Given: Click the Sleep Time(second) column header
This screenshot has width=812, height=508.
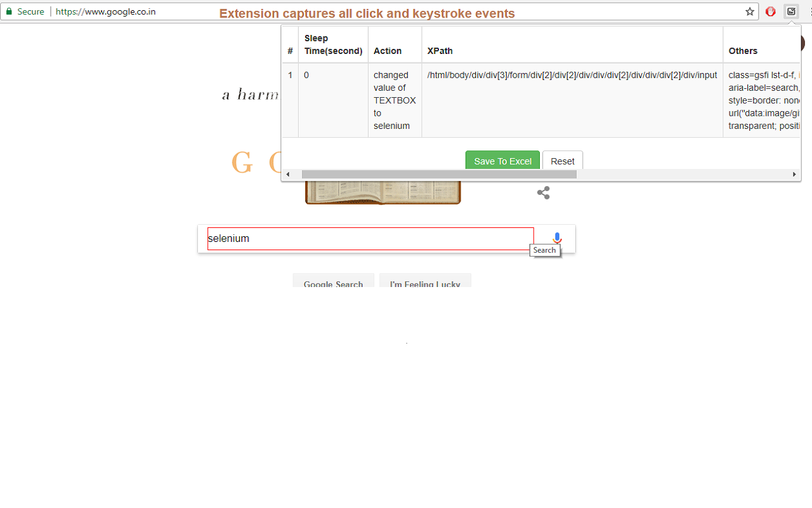Looking at the screenshot, I should 333,44.
